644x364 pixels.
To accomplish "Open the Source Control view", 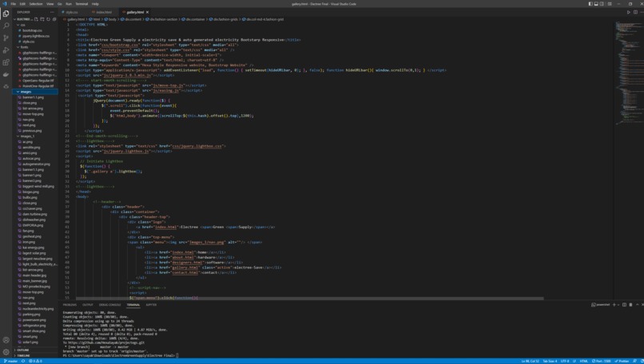I will (x=6, y=38).
